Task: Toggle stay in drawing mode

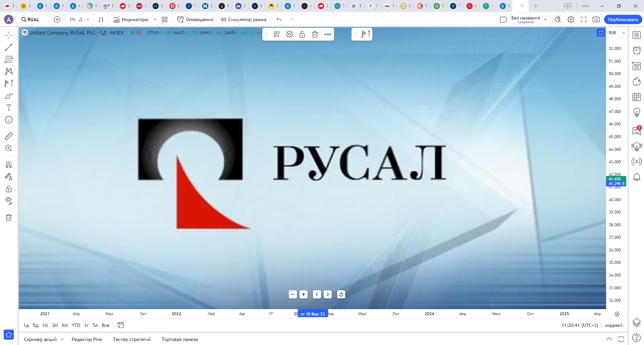Action: tap(9, 177)
